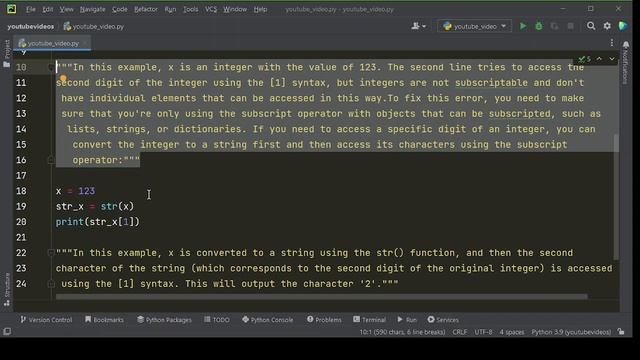Change CRLF line separator in status bar
The image size is (640, 360).
pyautogui.click(x=460, y=332)
